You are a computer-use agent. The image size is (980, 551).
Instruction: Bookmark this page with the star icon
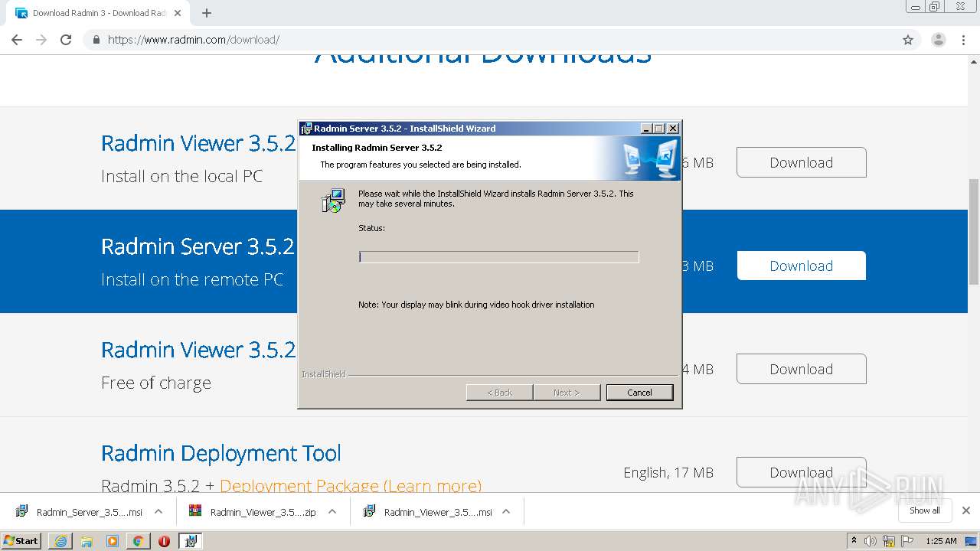click(x=908, y=40)
